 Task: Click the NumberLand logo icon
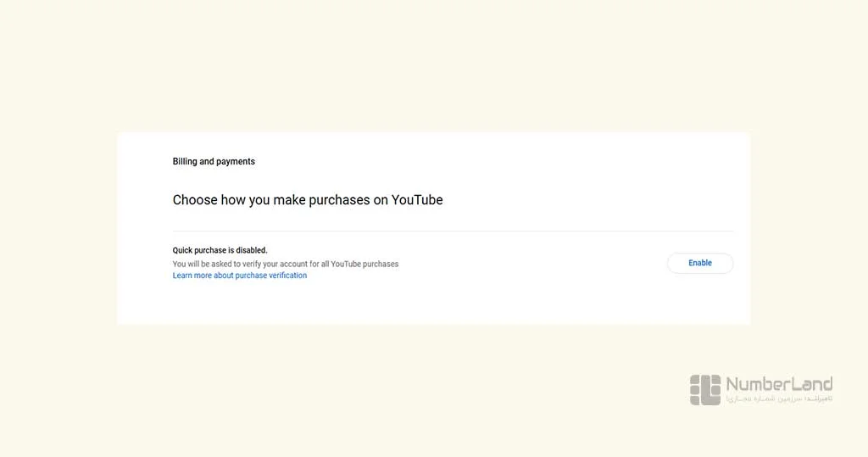(x=705, y=390)
